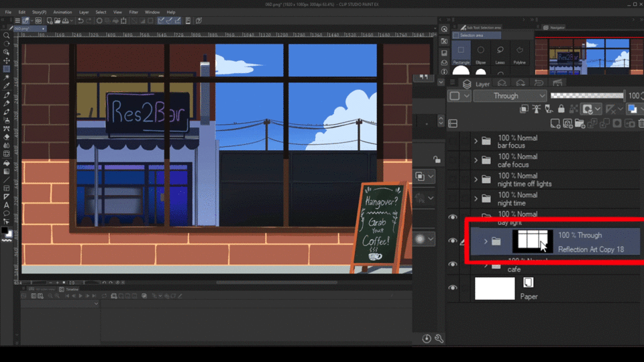This screenshot has height=362, width=644.
Task: Select the Eyedropper tool
Action: 7,86
